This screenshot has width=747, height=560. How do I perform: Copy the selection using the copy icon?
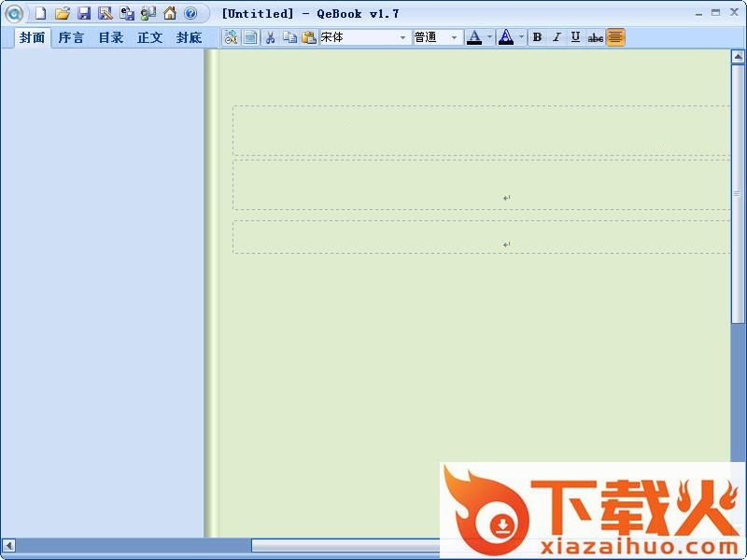coord(289,37)
